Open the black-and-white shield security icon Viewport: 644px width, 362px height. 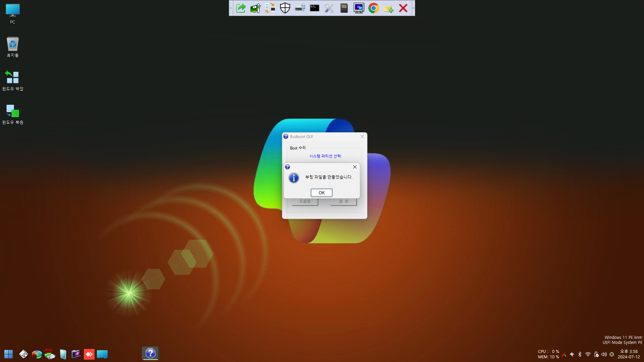(285, 8)
